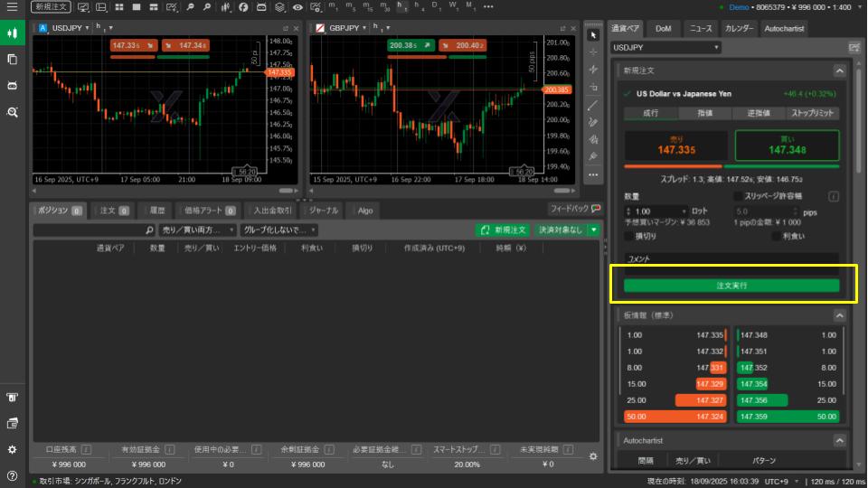
Task: Select the h1 timeframe in top toolbar
Action: click(401, 6)
